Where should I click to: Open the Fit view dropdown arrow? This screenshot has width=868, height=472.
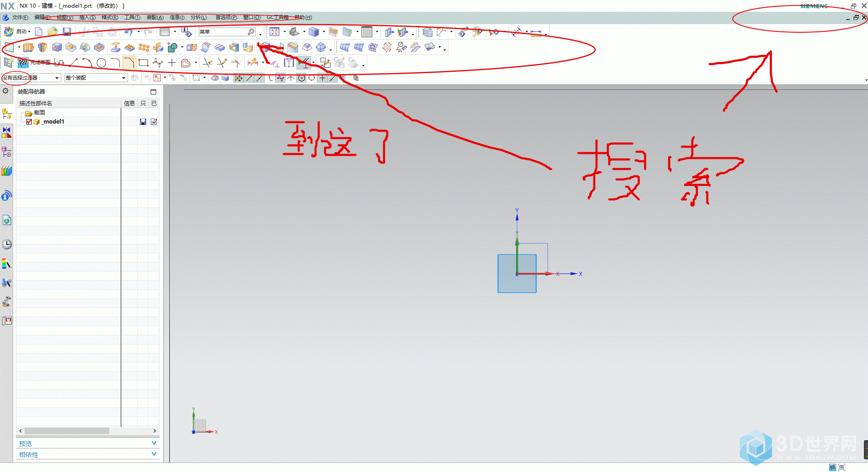(285, 32)
